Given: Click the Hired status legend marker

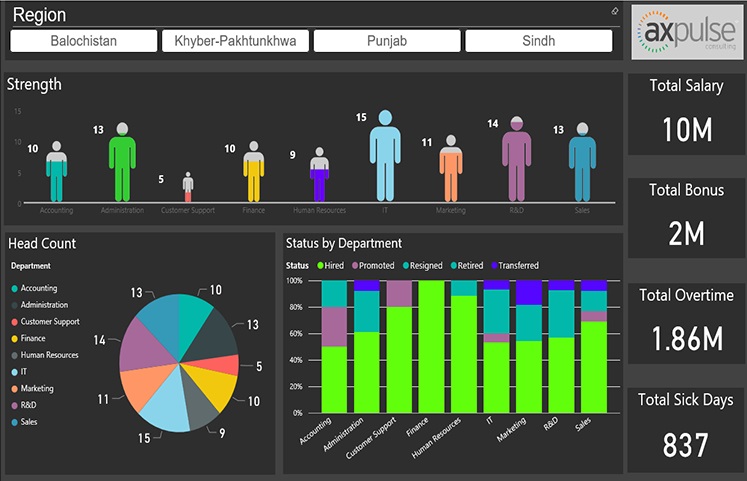Looking at the screenshot, I should pos(321,266).
